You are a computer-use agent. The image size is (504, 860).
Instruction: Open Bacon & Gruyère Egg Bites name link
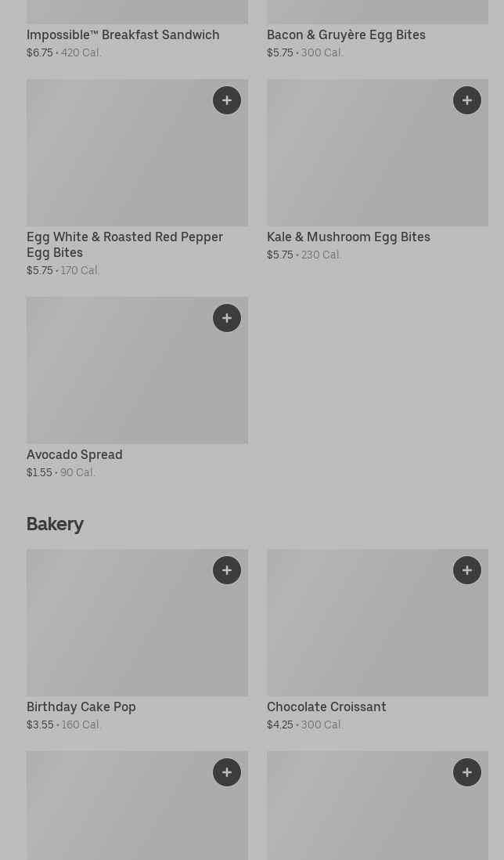click(x=346, y=34)
